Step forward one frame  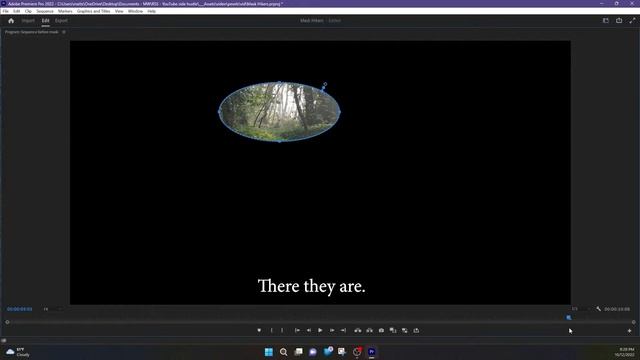332,331
